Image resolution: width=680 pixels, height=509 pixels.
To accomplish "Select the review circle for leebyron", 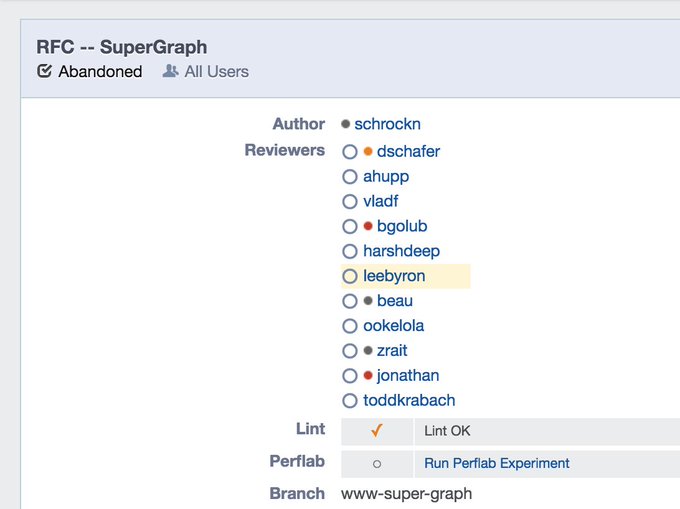I will coord(350,276).
